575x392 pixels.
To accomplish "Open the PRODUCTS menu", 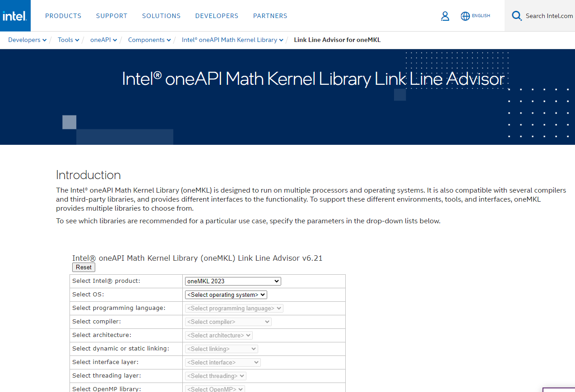I will [x=63, y=16].
